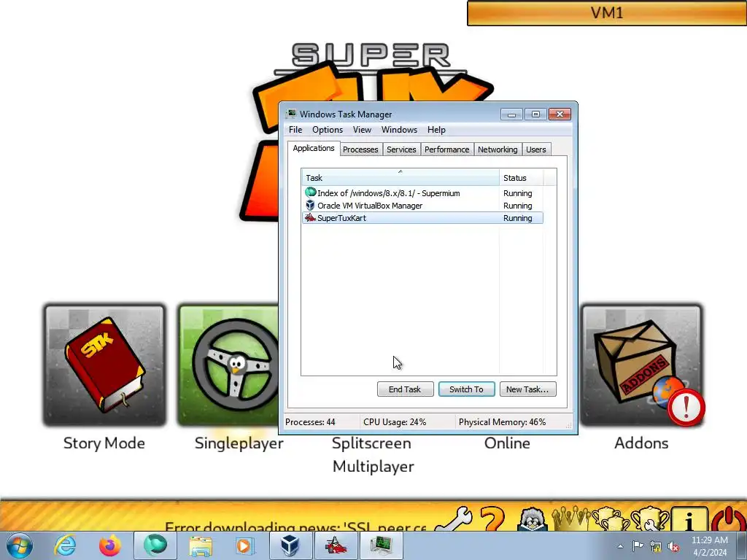747x560 pixels.
Task: Open the Grand Prix editor trophy-wrench icon
Action: [649, 518]
